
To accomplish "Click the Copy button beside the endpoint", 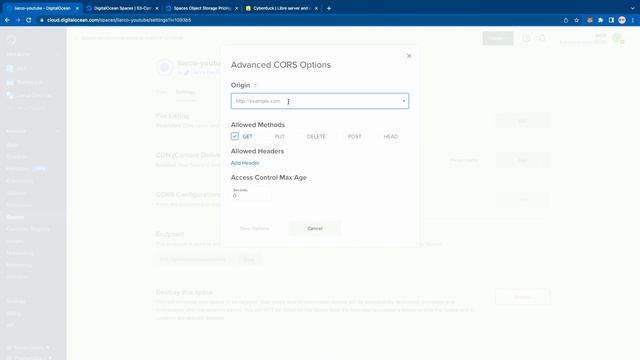I will [x=249, y=259].
